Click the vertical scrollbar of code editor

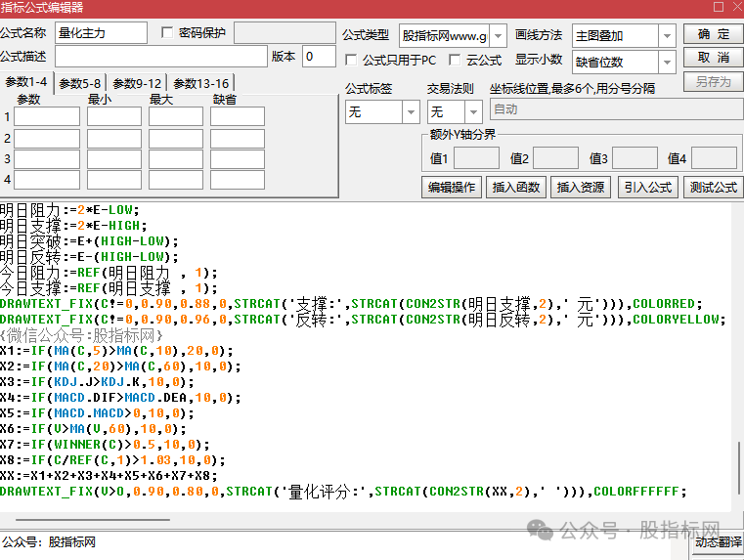point(738,468)
